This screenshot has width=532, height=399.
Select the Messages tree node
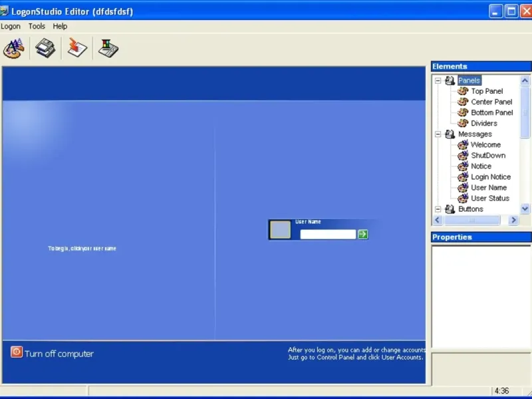pyautogui.click(x=475, y=134)
